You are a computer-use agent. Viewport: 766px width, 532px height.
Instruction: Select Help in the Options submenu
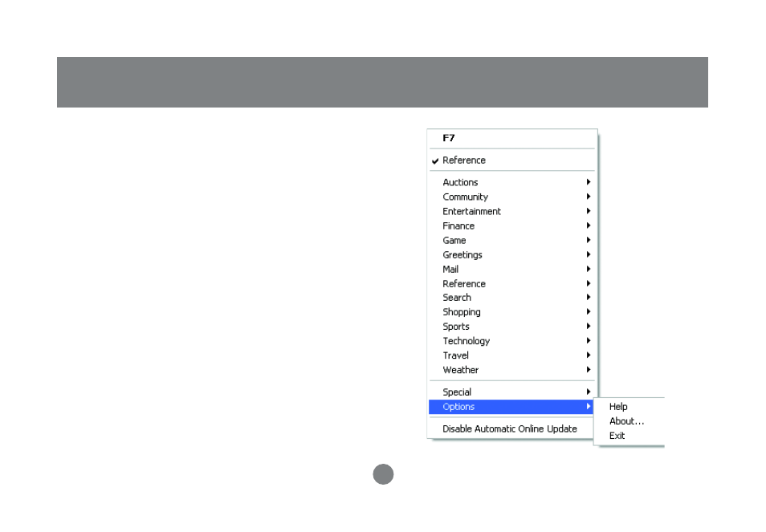[630, 407]
